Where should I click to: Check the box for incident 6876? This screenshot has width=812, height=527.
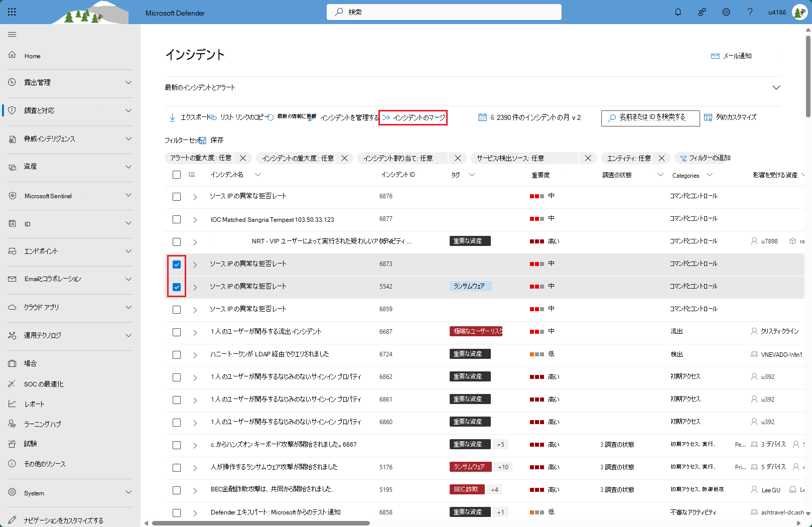177,197
